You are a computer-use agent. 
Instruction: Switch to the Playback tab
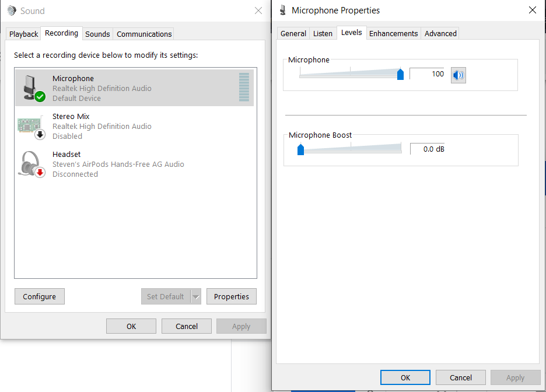coord(23,34)
